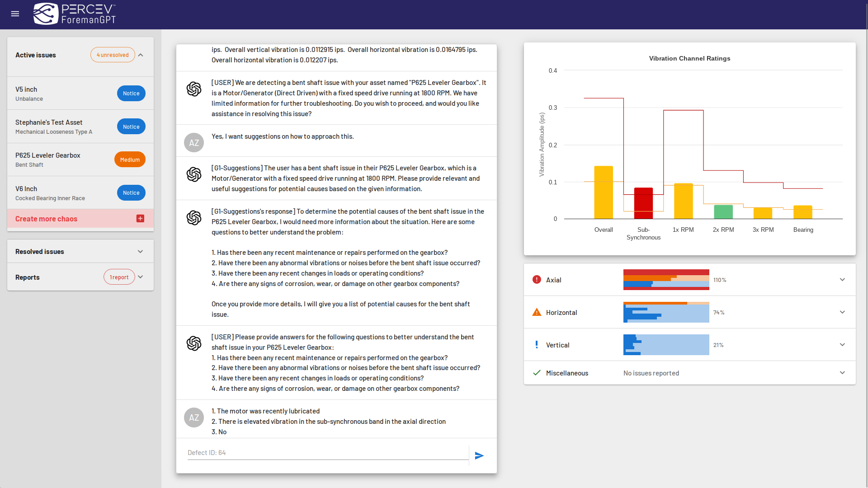868x488 pixels.
Task: Click the orange Horizontal warning triangle icon
Action: tap(537, 312)
